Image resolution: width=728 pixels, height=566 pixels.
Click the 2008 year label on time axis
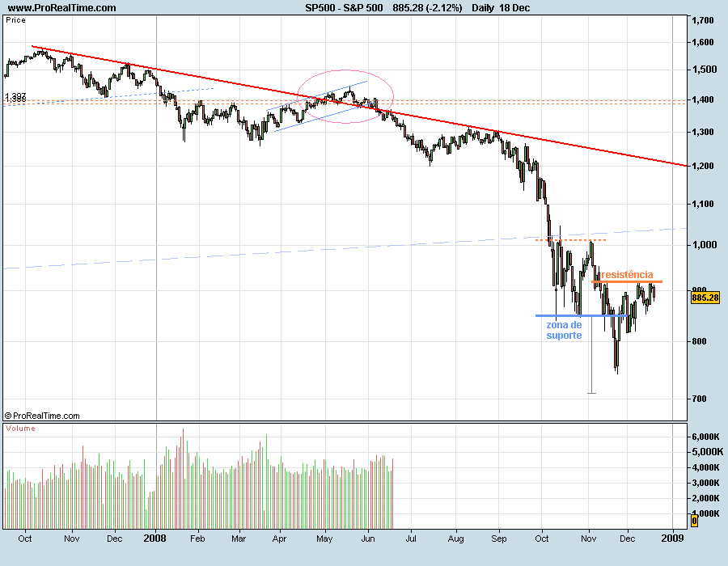pyautogui.click(x=154, y=539)
